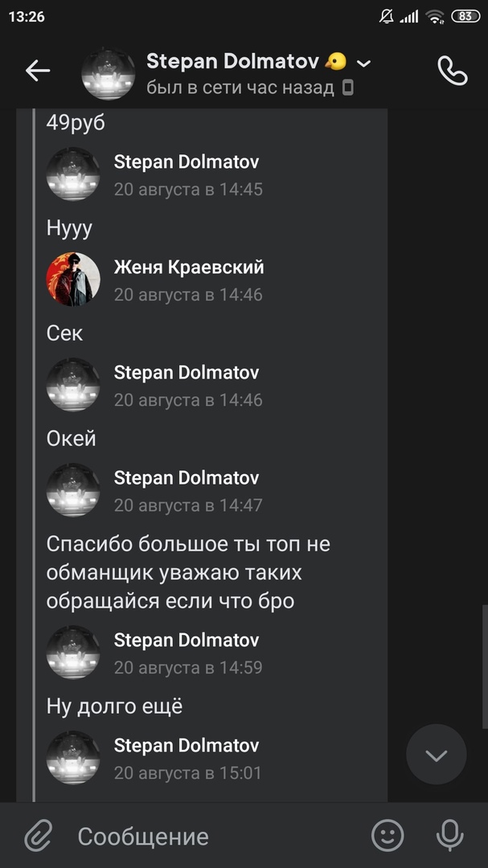Tap Stepan Dolmatov name at 15:01 message
Viewport: 488px width, 868px height.
(187, 745)
